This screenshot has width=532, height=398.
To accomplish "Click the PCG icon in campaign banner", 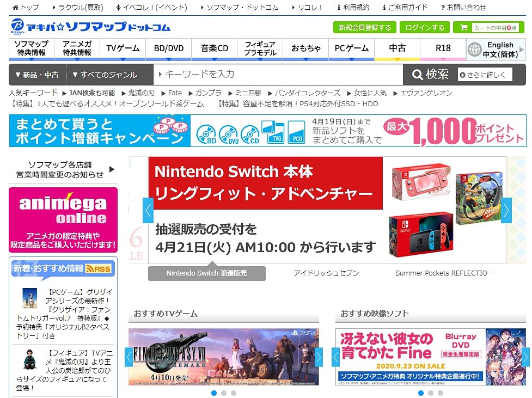I will (x=297, y=132).
